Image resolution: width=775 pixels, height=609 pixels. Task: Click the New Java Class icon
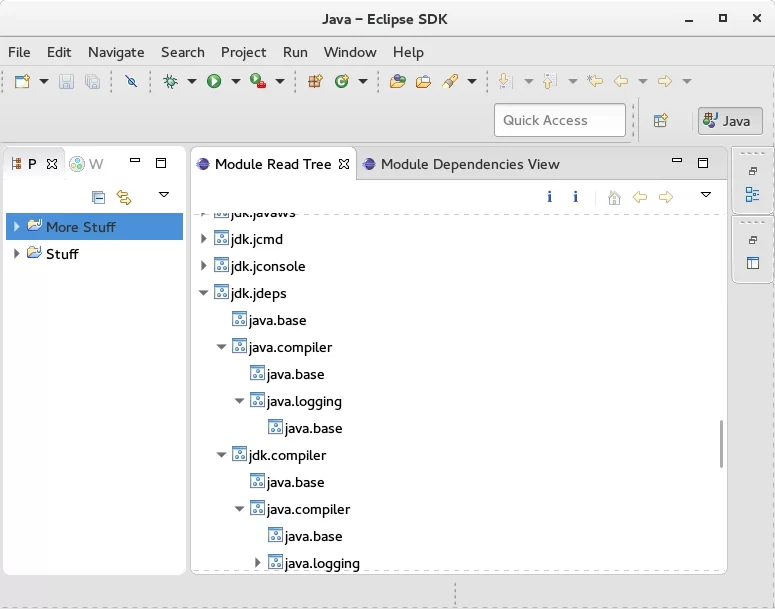click(x=342, y=81)
